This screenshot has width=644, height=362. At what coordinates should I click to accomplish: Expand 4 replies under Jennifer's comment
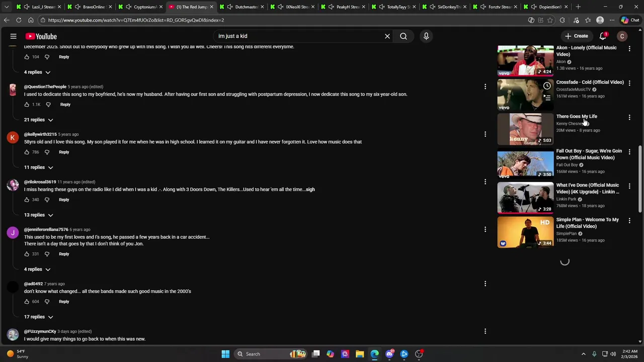(37, 269)
